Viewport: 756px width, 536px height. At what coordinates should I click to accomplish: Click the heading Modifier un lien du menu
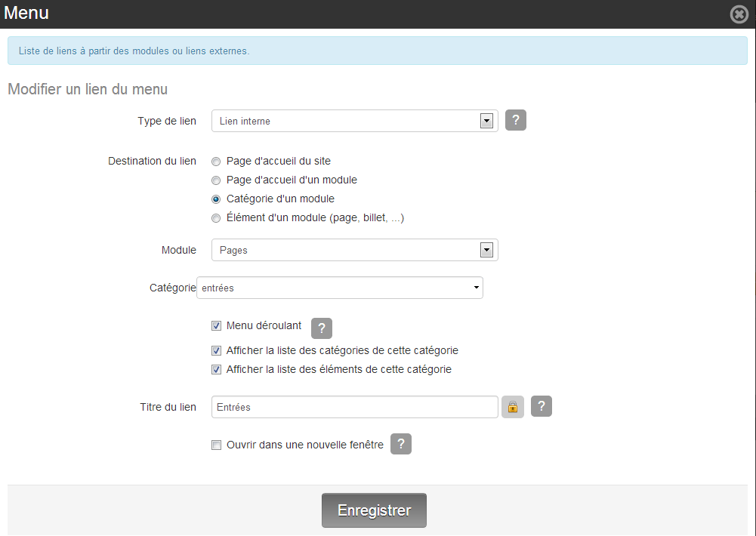[88, 89]
